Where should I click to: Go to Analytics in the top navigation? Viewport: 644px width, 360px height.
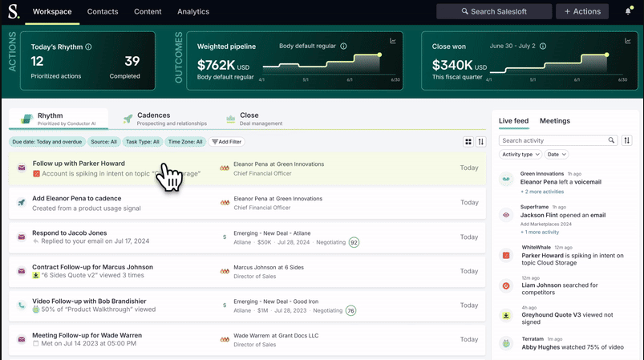[192, 12]
